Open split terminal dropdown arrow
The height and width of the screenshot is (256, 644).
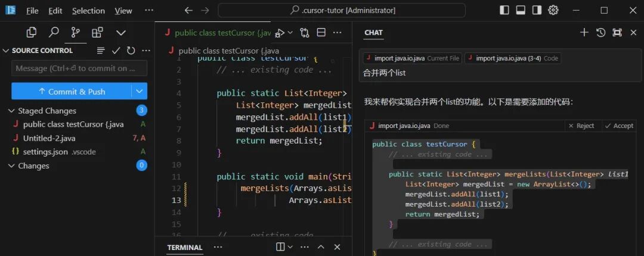[290, 247]
